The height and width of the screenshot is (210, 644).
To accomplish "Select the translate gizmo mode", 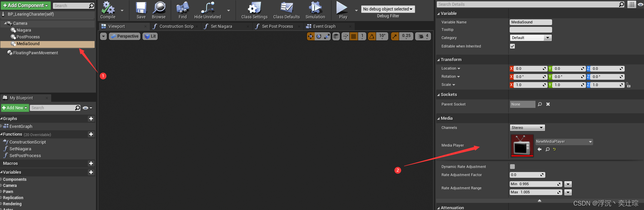I will 311,36.
